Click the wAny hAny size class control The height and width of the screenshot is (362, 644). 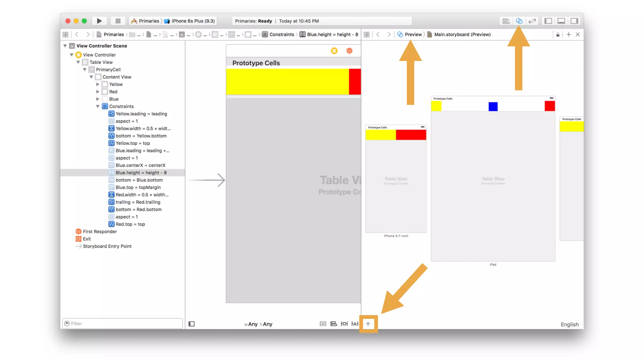(258, 324)
